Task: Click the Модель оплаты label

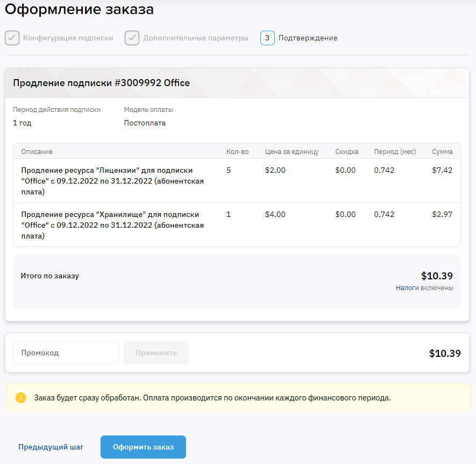Action: 148,110
